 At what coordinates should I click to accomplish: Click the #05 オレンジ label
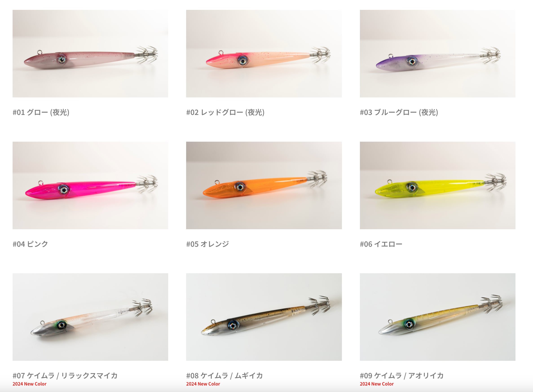coord(207,244)
